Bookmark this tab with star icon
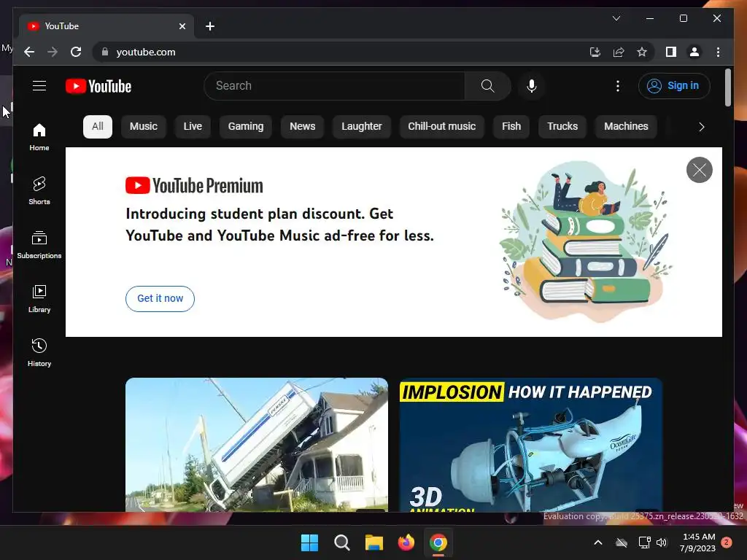747x560 pixels. click(642, 52)
